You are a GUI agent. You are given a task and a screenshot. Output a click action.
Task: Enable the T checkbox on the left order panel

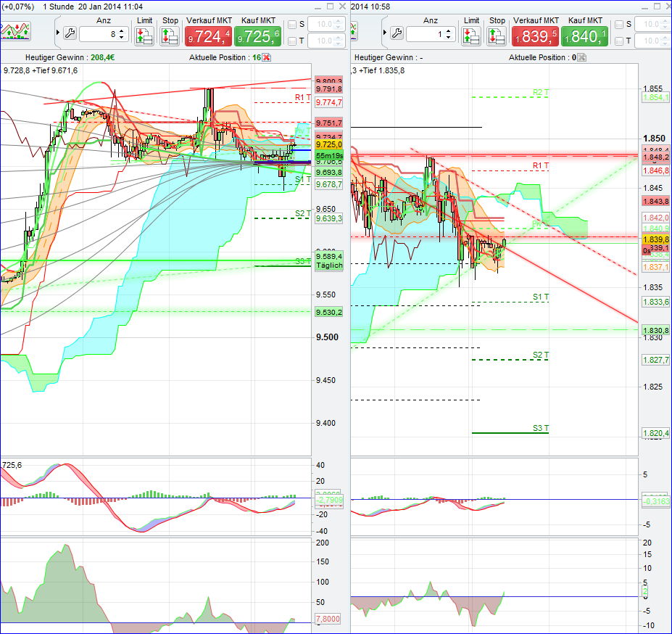pos(291,40)
